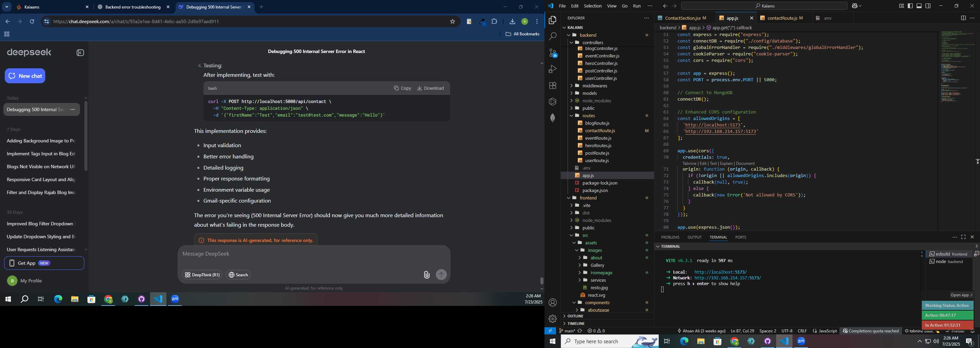Click the Customize Layout icon in VS Code
980x348 pixels.
(901, 6)
